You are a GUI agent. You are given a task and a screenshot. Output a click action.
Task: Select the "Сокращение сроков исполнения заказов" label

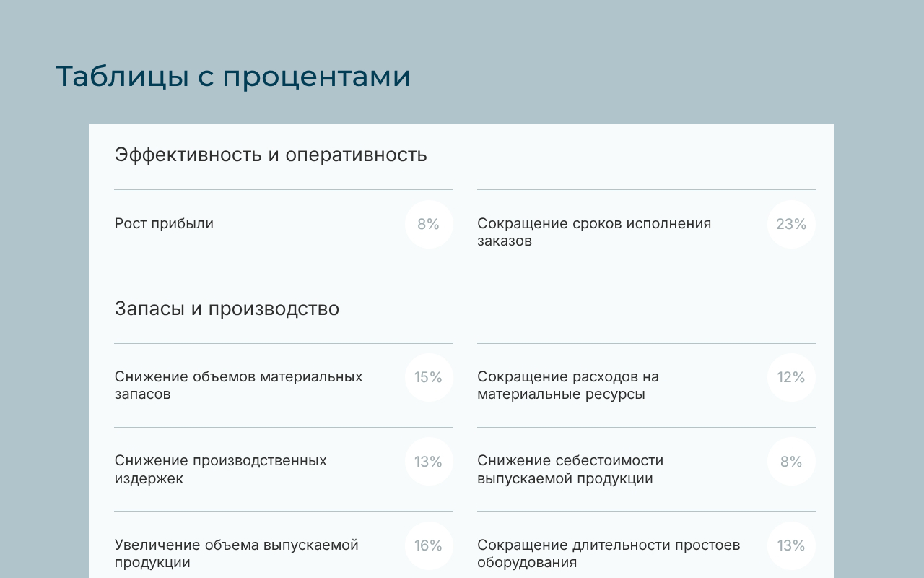pyautogui.click(x=593, y=232)
